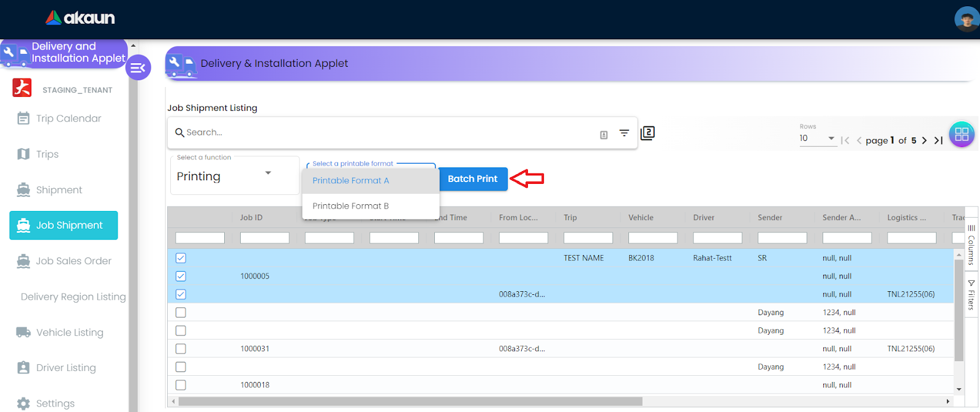Screen dimensions: 980x412
Task: Click the multi-select stack icon beside search
Action: 647,133
